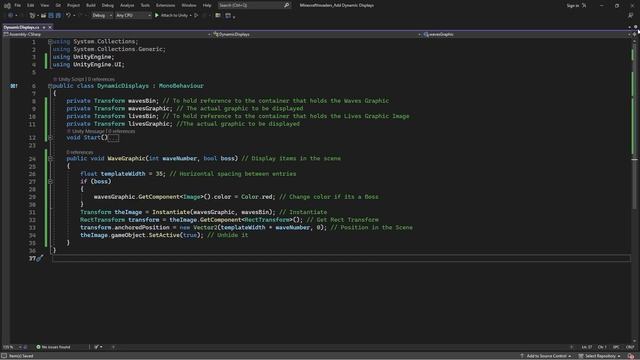
Task: Open the Attach to Unity dropdown arrow
Action: 191,16
